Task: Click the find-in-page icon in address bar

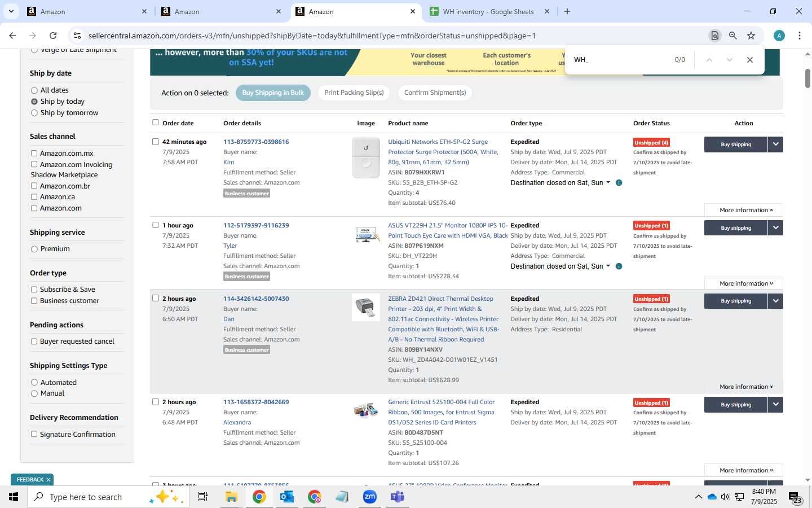Action: coord(714,36)
